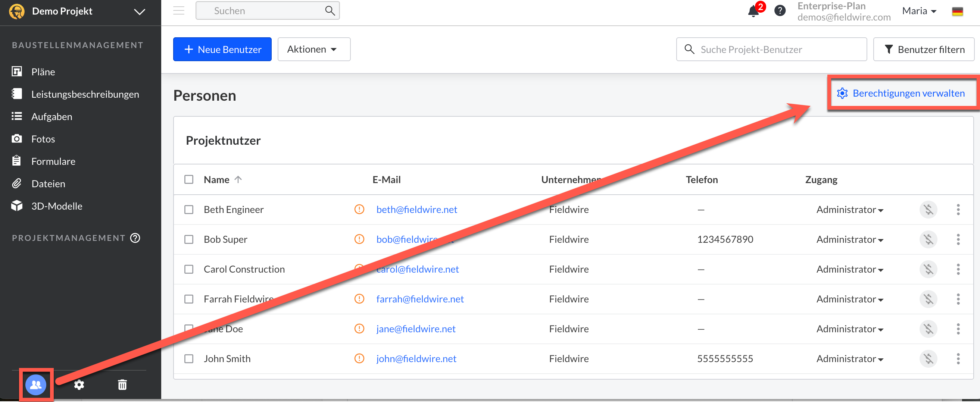980x402 pixels.
Task: Click warning icon beside Farrah Fieldwire
Action: tap(359, 299)
